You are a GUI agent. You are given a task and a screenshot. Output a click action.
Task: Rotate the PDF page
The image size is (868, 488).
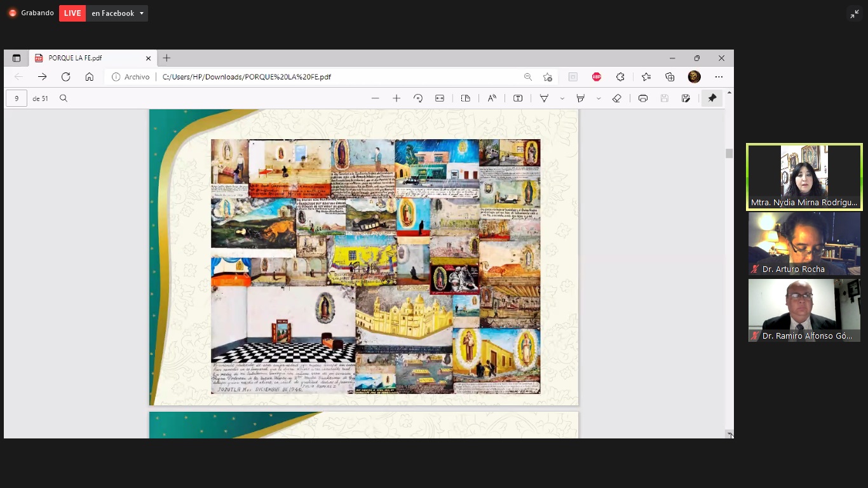pos(417,98)
